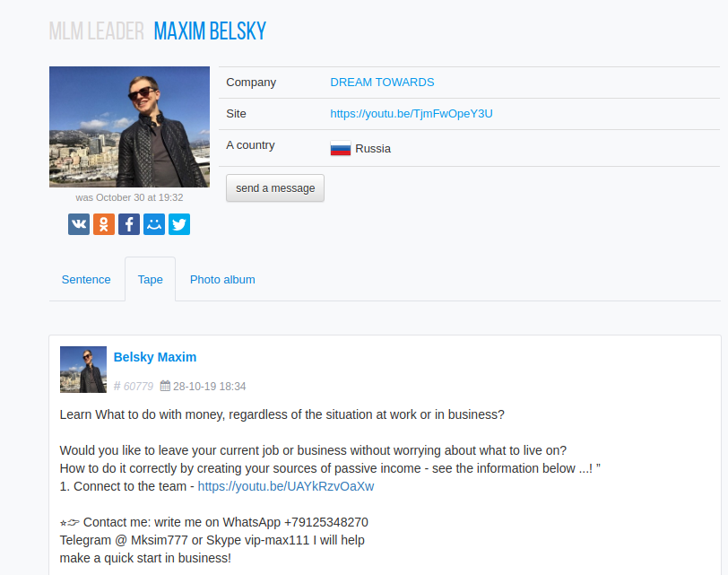Click the Russia flag icon
This screenshot has height=575, width=728.
coord(341,149)
